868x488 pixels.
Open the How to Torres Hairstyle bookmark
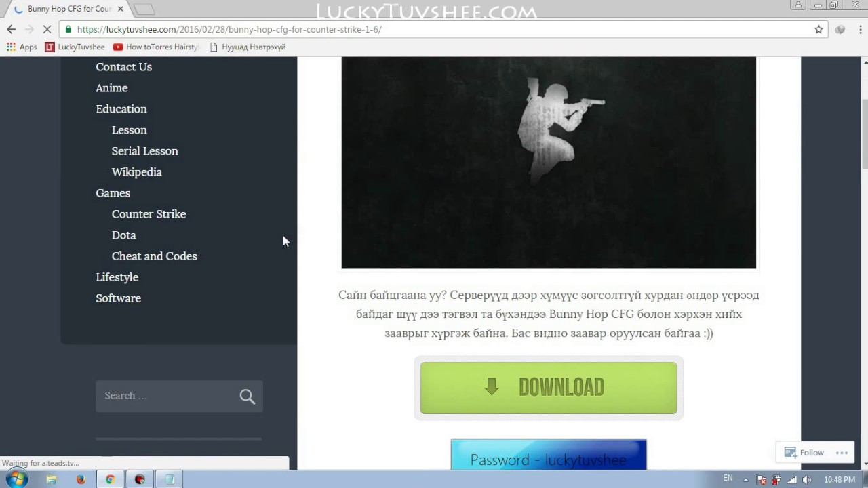156,47
